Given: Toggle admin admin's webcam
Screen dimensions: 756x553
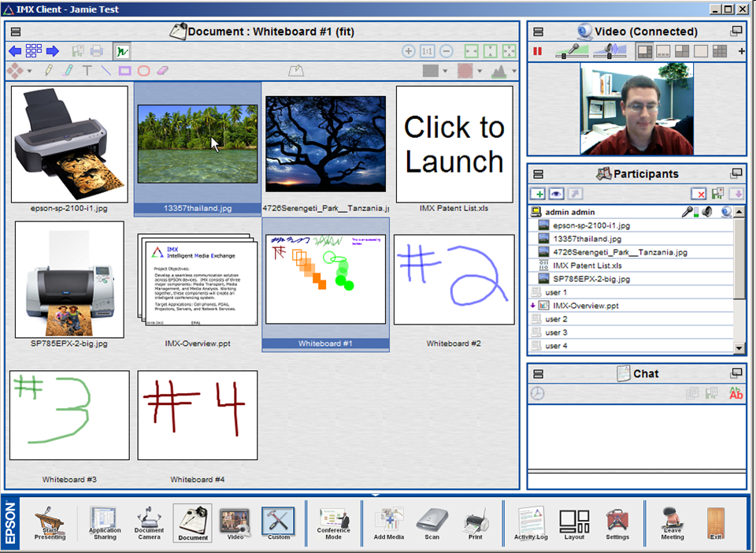Looking at the screenshot, I should pos(726,212).
